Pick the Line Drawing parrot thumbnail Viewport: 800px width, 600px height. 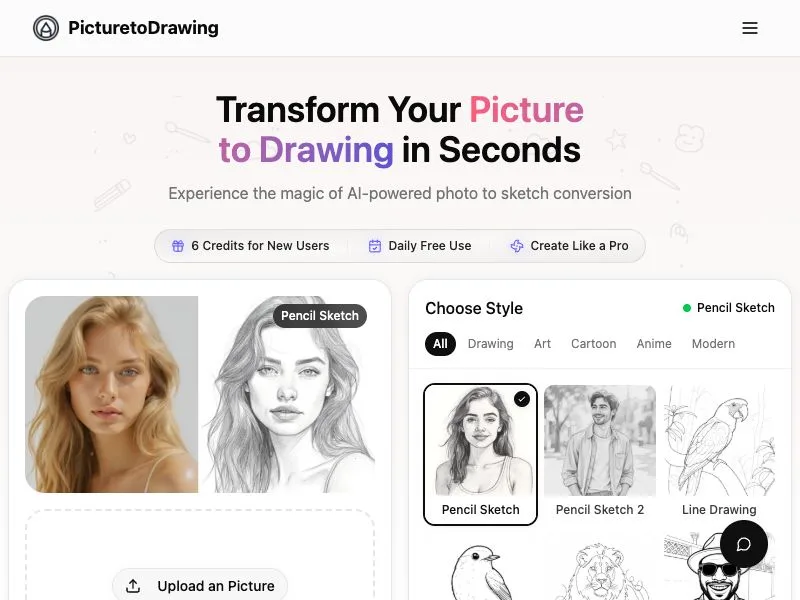[x=719, y=441]
